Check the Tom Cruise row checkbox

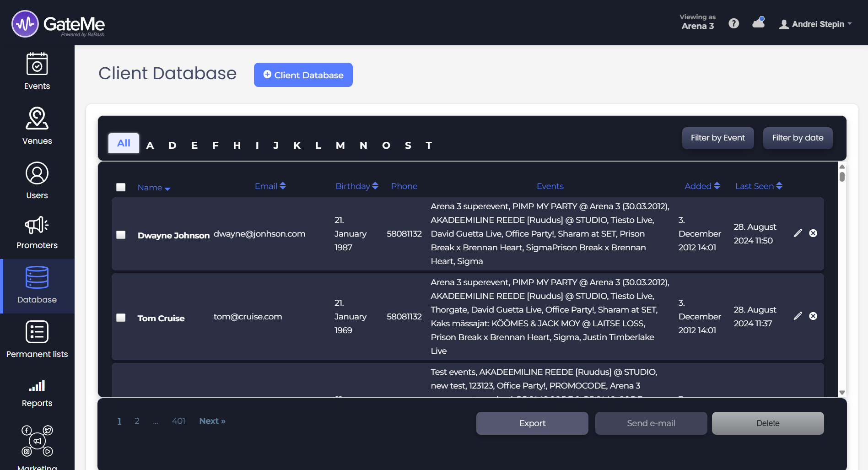coord(121,318)
